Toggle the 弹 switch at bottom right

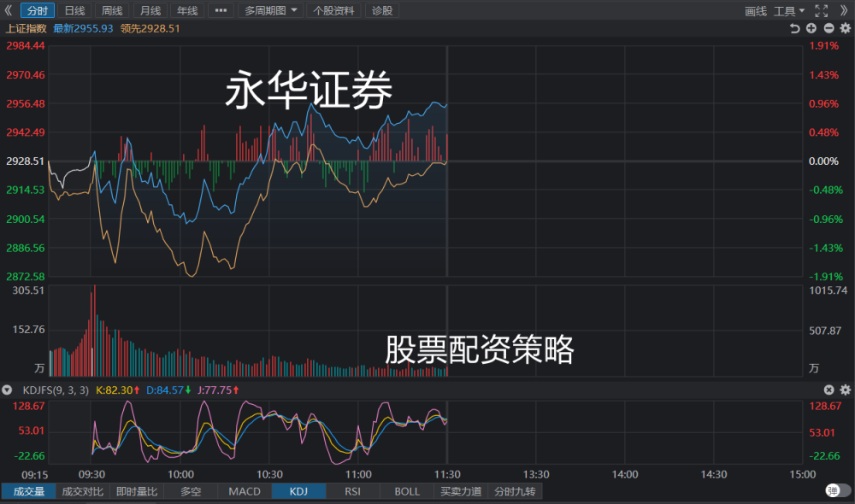(x=838, y=491)
